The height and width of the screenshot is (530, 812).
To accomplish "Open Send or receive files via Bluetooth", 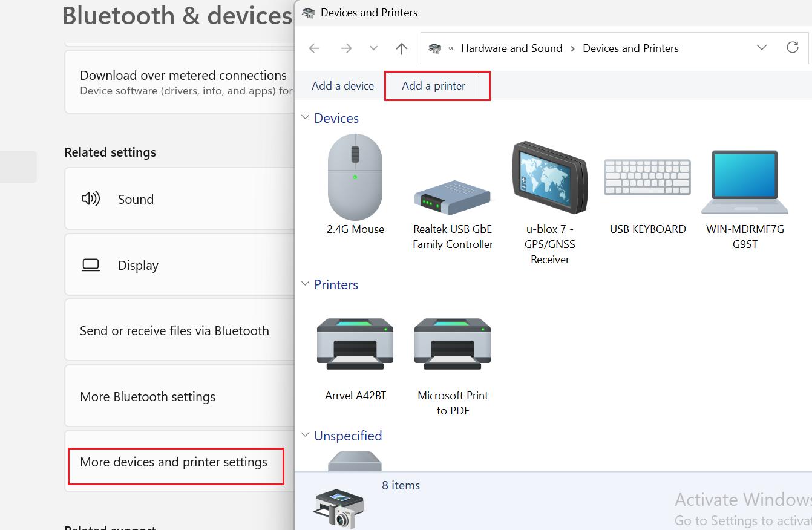I will 174,330.
